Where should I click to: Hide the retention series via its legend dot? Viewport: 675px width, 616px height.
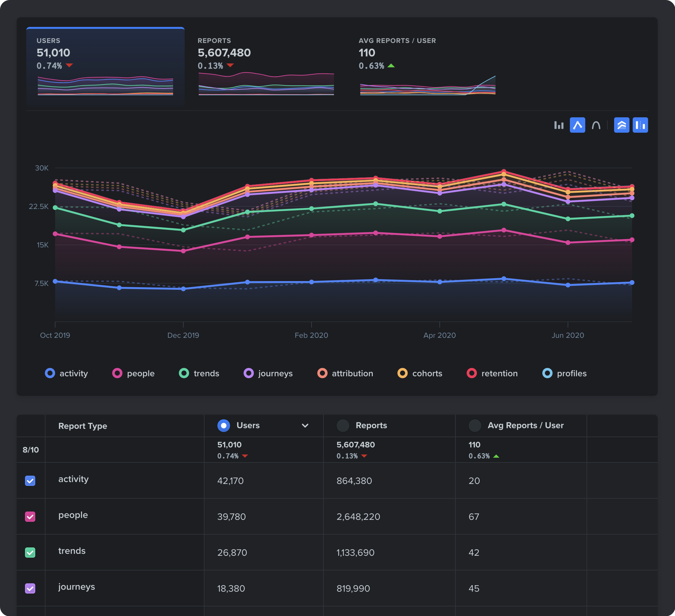pyautogui.click(x=472, y=373)
